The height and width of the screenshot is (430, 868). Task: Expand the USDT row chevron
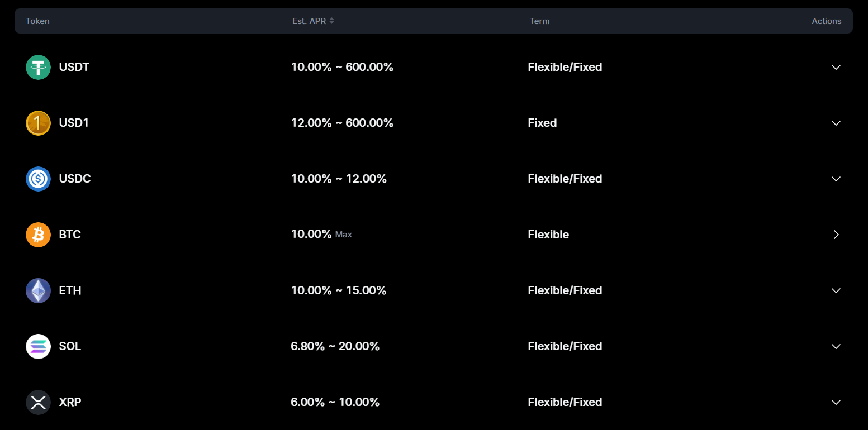point(836,67)
